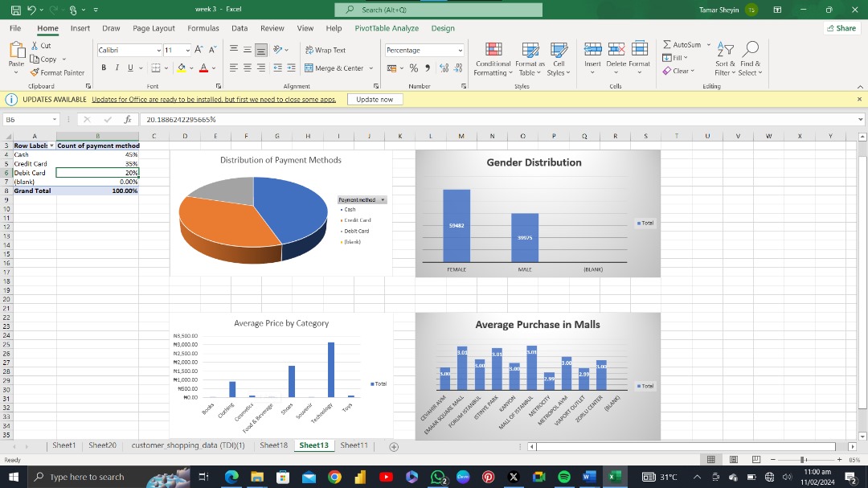Apply center horizontal alignment
868x488 pixels.
[x=248, y=68]
